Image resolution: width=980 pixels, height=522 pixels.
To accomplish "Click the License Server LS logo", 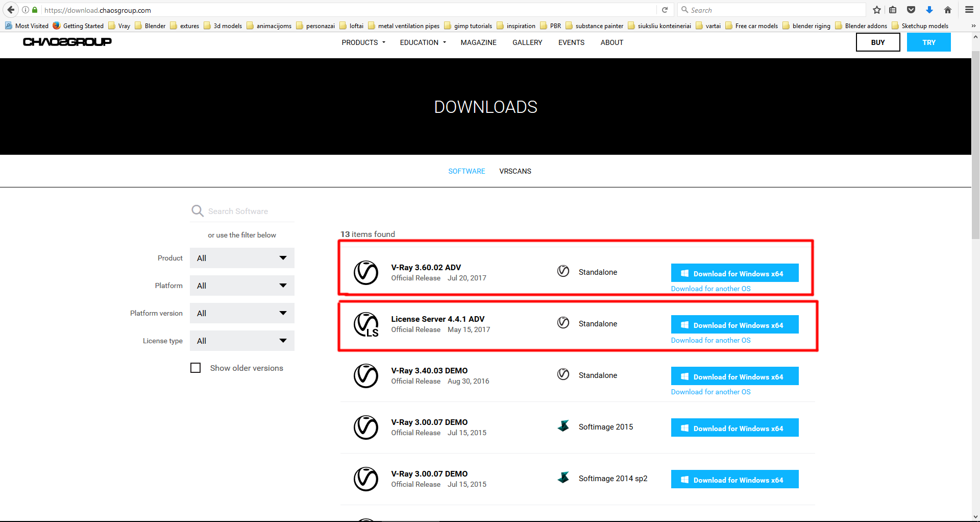I will coord(366,324).
